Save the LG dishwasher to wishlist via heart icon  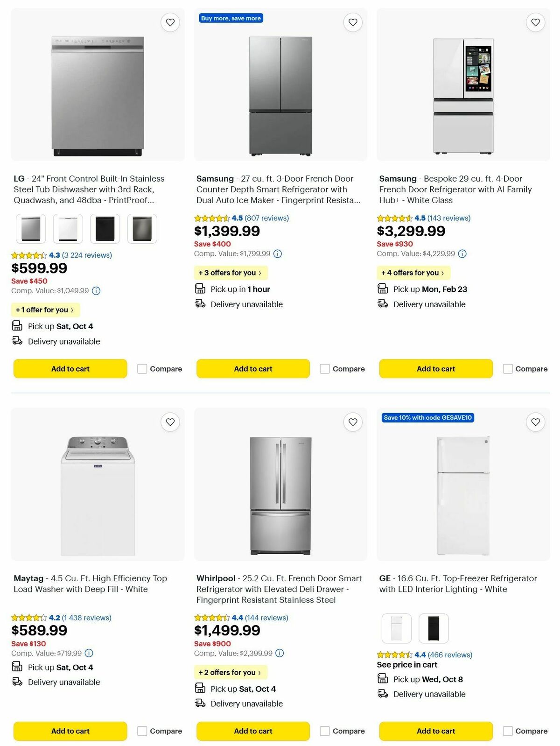coord(170,22)
